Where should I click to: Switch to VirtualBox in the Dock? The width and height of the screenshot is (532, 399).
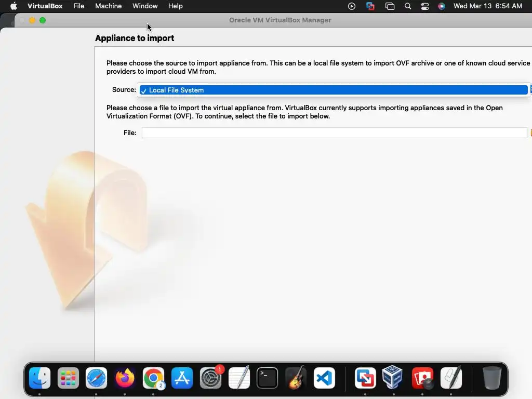393,377
